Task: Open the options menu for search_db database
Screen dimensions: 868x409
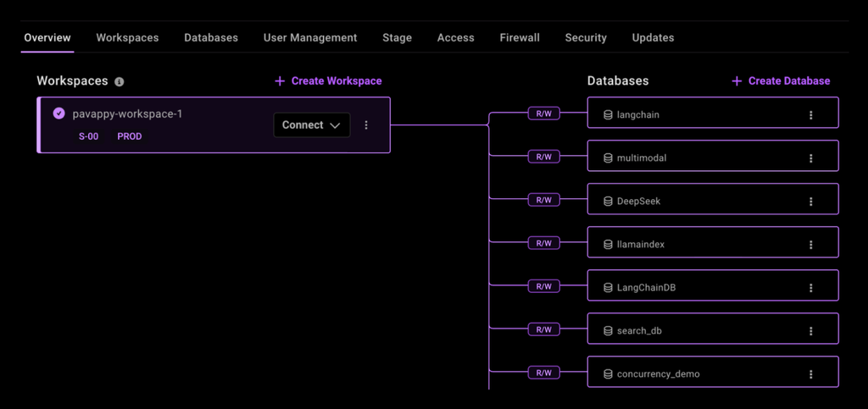Action: pyautogui.click(x=811, y=331)
